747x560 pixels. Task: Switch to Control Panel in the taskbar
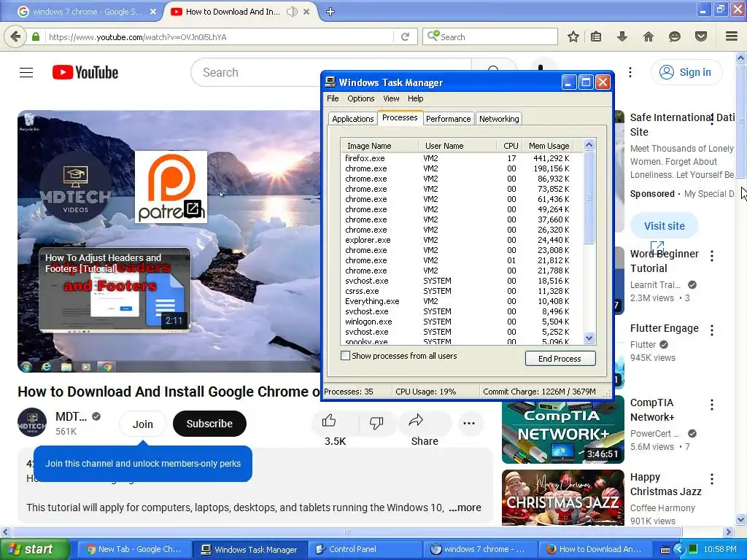365,550
